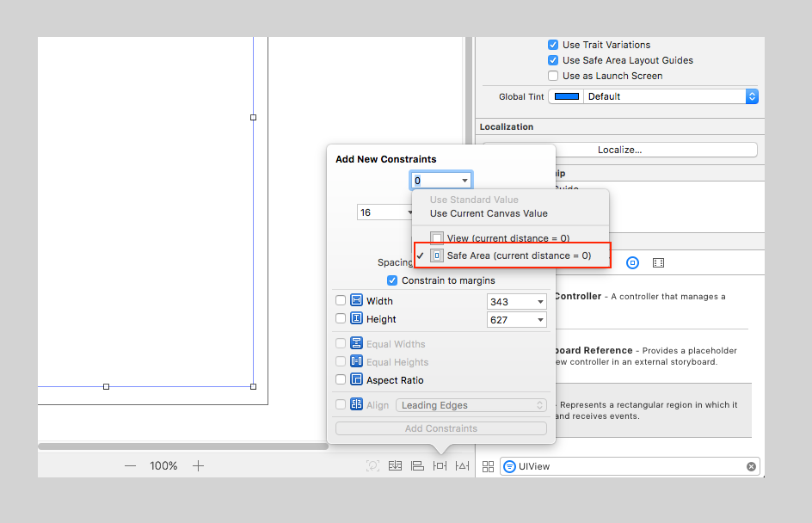Uncheck Constrain to margins

[x=392, y=280]
